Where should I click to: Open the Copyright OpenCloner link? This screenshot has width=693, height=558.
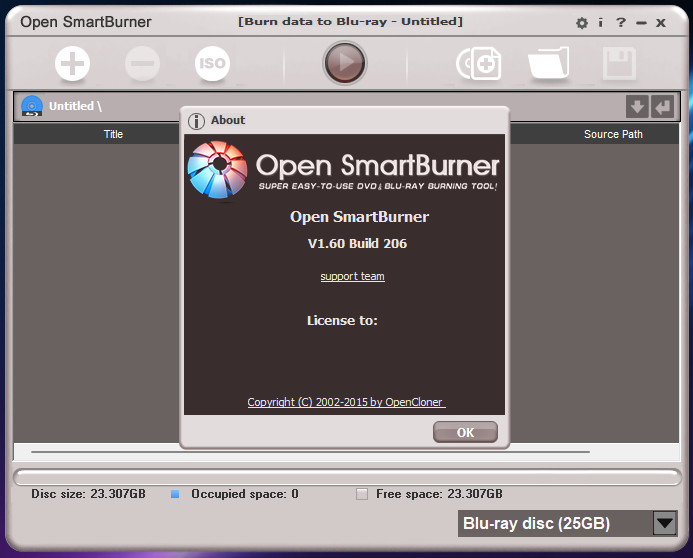(346, 402)
